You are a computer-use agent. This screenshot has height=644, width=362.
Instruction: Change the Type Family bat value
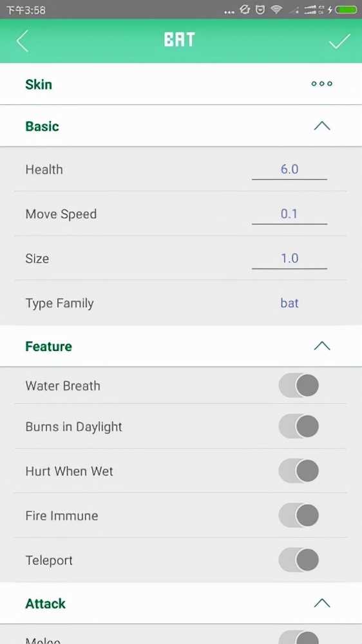pyautogui.click(x=289, y=303)
